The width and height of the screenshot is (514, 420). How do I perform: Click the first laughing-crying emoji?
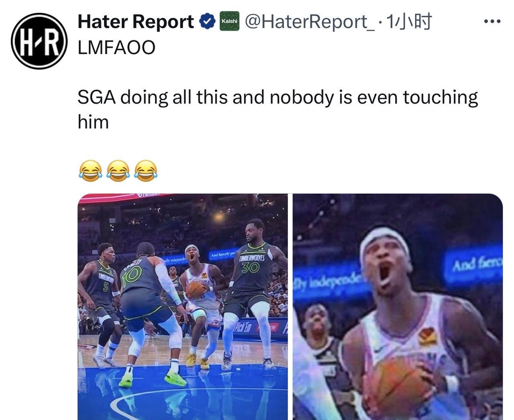tap(90, 170)
